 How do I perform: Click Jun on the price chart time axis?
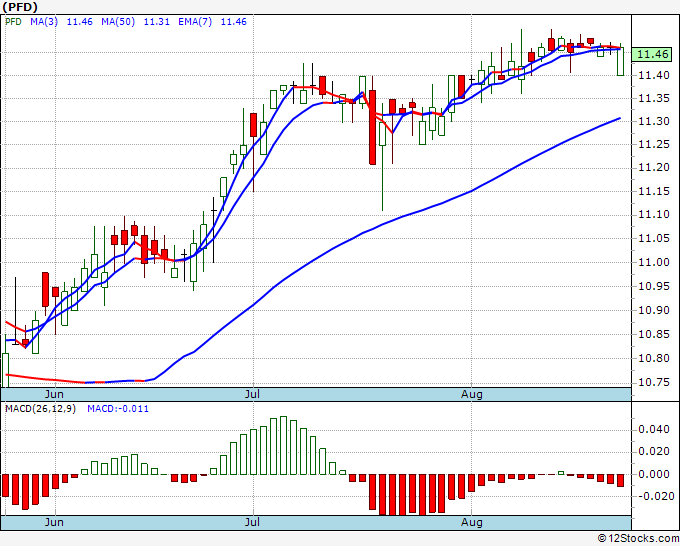[x=54, y=394]
